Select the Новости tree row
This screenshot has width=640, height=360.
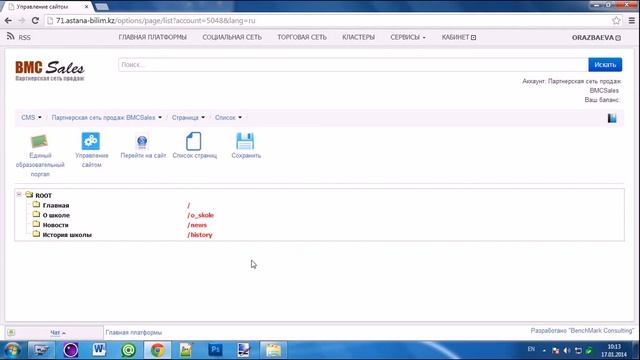tap(56, 225)
